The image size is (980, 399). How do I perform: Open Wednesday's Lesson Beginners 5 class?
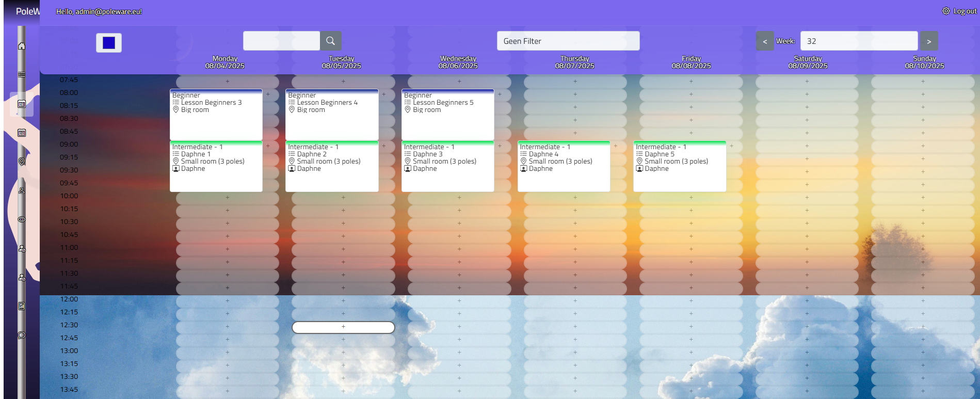click(x=447, y=115)
